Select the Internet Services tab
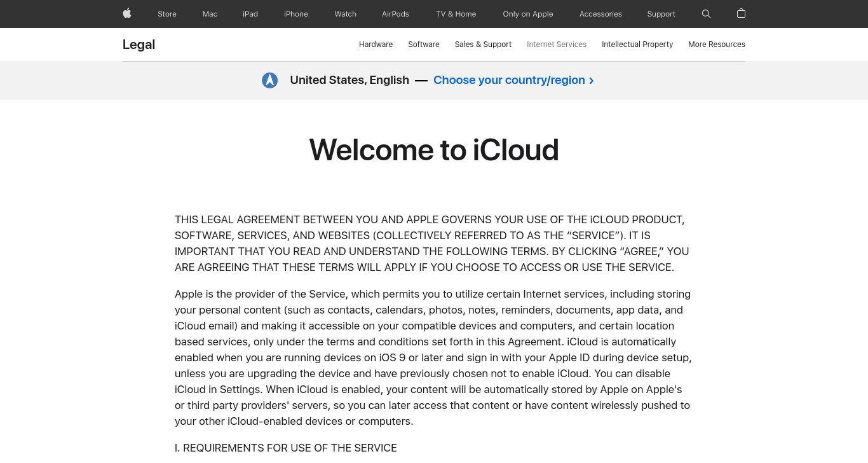This screenshot has height=463, width=868. coord(557,45)
